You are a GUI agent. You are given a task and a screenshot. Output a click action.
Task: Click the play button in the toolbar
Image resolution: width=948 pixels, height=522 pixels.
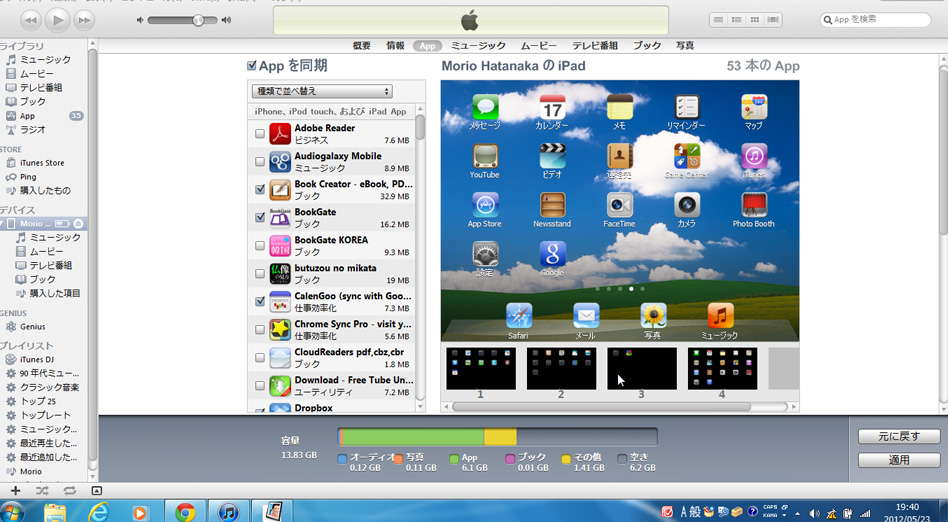(57, 21)
